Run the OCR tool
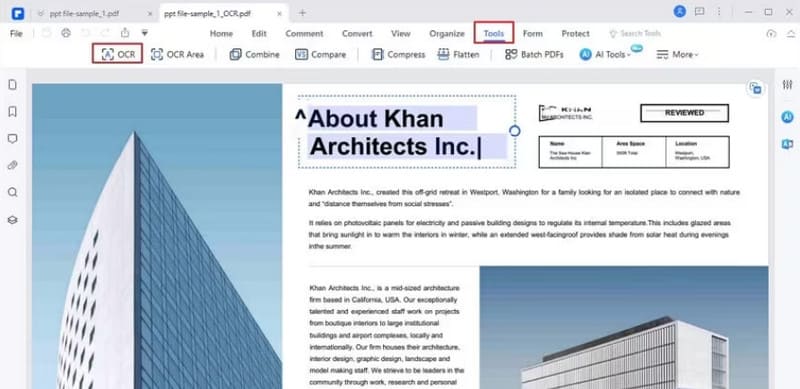This screenshot has height=389, width=800. [117, 54]
